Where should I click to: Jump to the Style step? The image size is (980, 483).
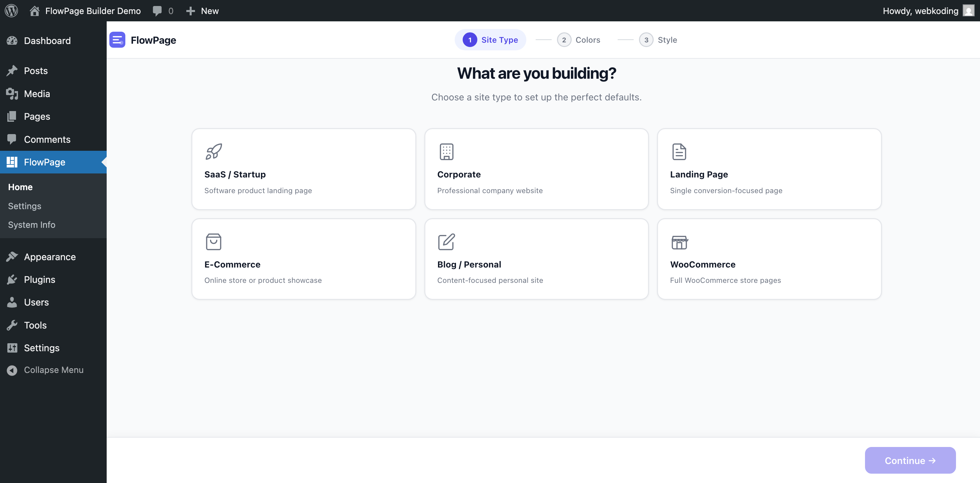coord(659,40)
